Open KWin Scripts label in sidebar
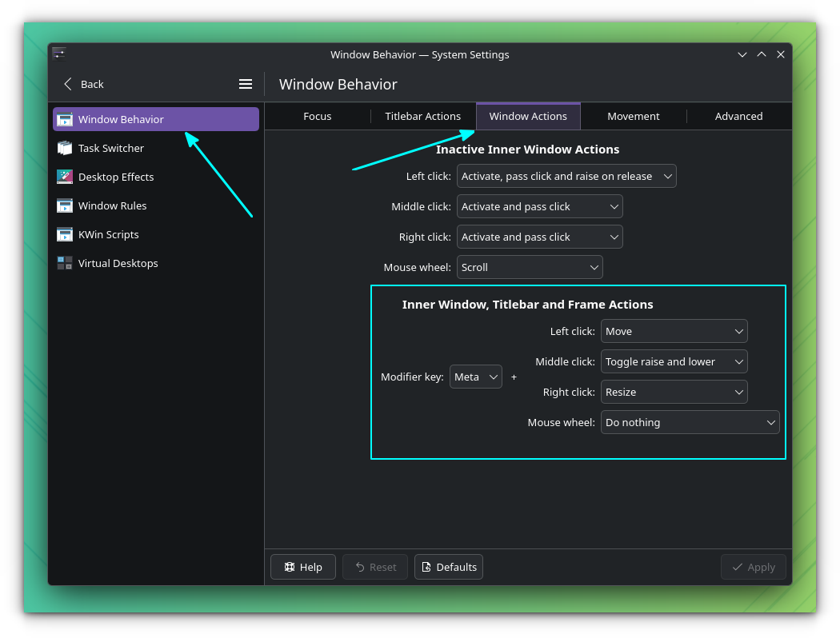 point(108,235)
